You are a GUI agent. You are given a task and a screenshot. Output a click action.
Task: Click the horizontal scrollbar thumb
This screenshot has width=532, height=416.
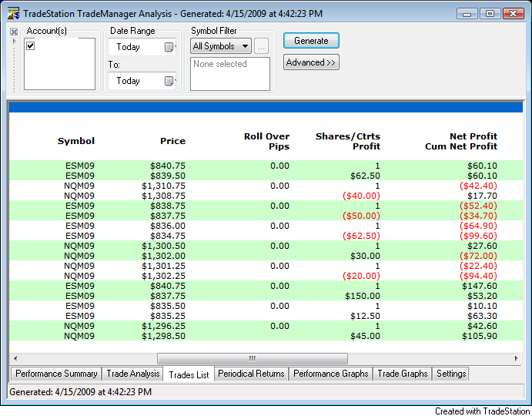tap(253, 358)
